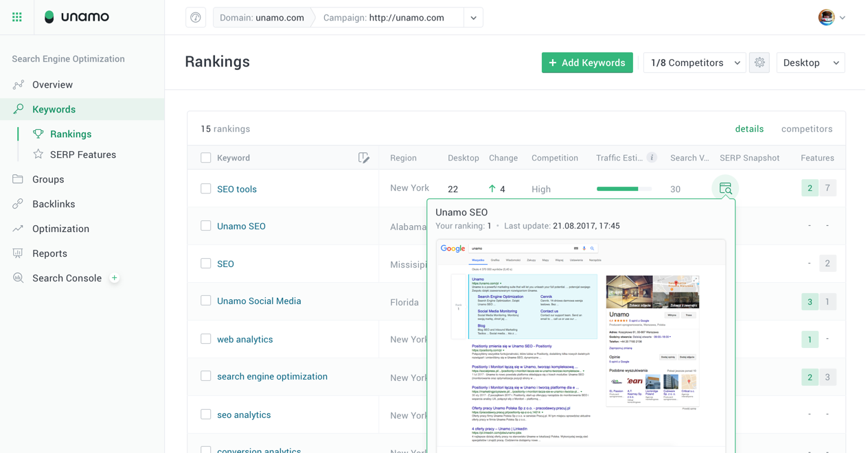The height and width of the screenshot is (453, 868).
Task: Click the user avatar picture
Action: click(x=826, y=17)
